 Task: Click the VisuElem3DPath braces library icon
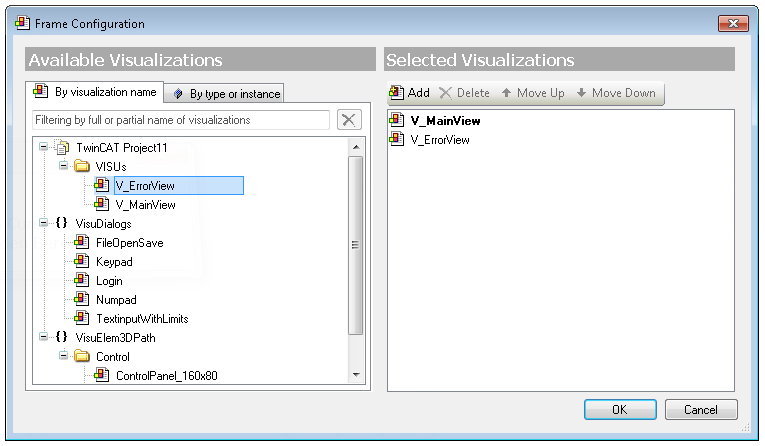pyautogui.click(x=61, y=337)
